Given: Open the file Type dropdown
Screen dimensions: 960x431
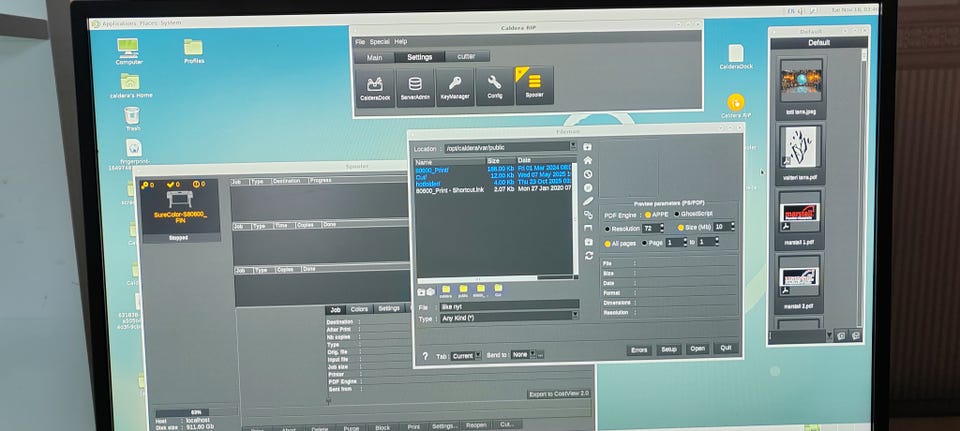Looking at the screenshot, I should [575, 317].
